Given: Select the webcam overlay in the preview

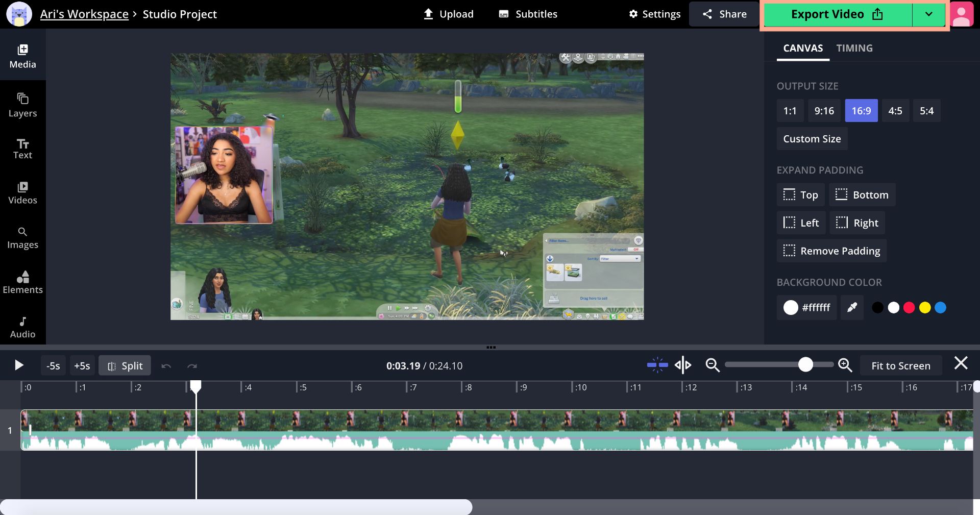Looking at the screenshot, I should point(224,175).
